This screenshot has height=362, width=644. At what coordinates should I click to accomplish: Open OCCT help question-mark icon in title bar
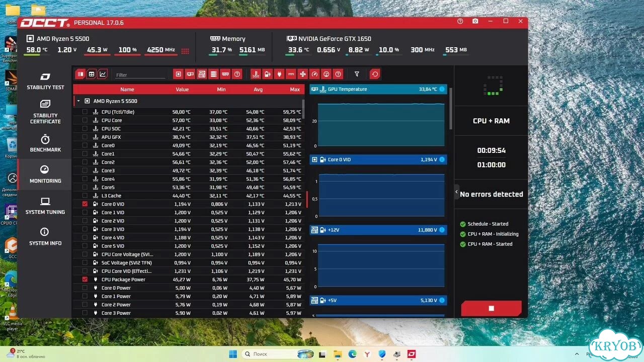[x=460, y=21]
